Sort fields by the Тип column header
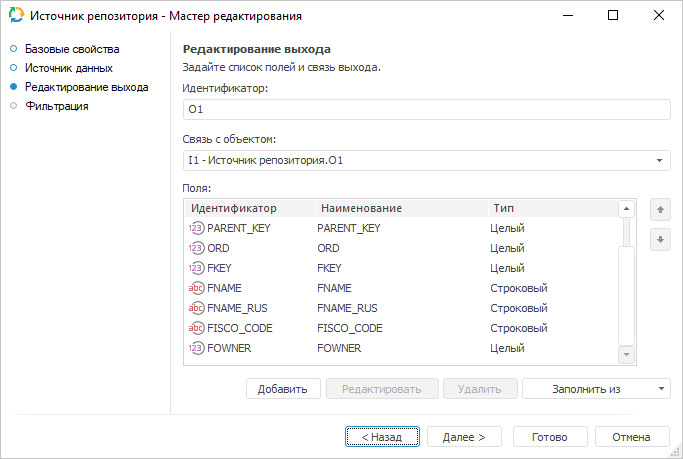The image size is (683, 459). click(550, 208)
